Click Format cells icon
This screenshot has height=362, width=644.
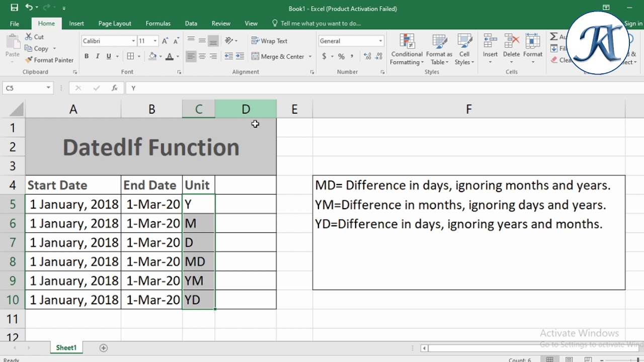click(x=533, y=49)
